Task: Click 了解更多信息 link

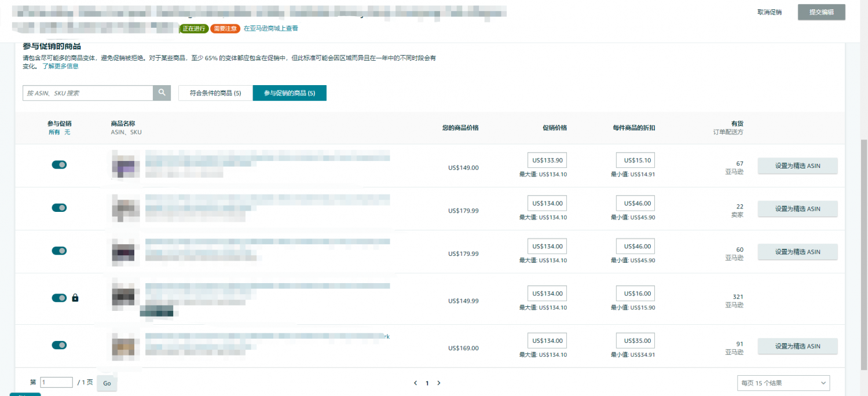Action: click(60, 66)
